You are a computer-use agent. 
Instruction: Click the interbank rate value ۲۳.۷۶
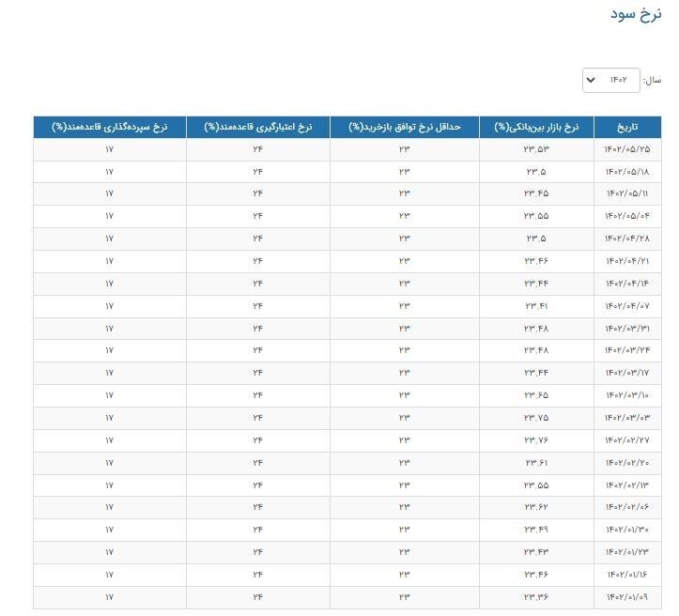coord(536,439)
